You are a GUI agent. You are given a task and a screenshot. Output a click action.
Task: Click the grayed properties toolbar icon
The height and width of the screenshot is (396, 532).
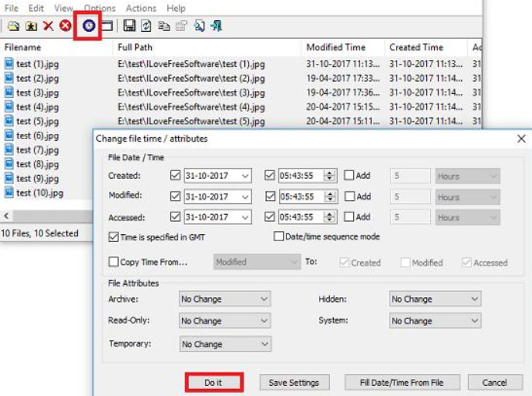coord(181,26)
